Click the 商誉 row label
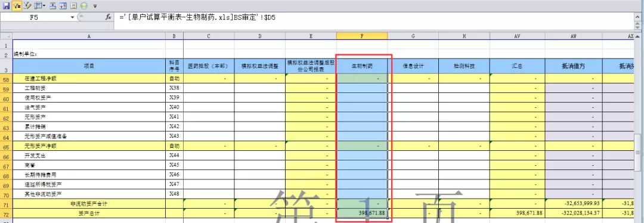 [x=30, y=165]
